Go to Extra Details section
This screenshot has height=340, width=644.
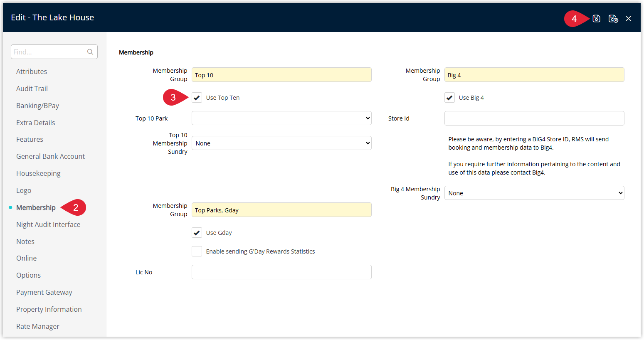(36, 123)
